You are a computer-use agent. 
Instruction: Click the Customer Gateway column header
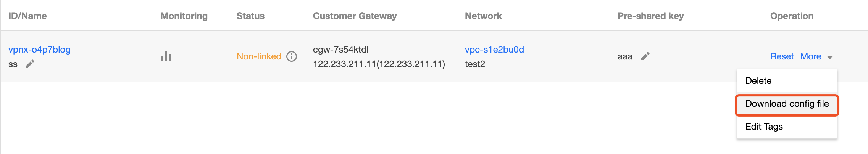[x=355, y=16]
